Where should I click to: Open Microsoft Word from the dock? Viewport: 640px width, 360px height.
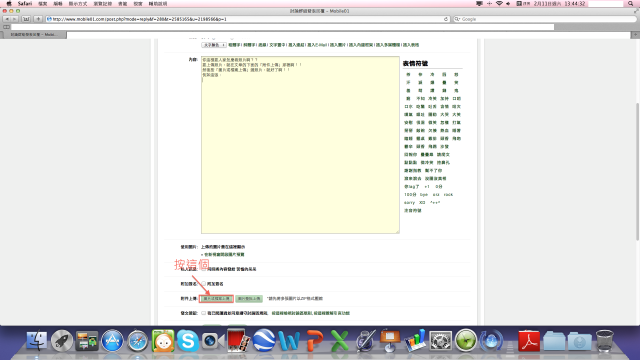[x=289, y=340]
